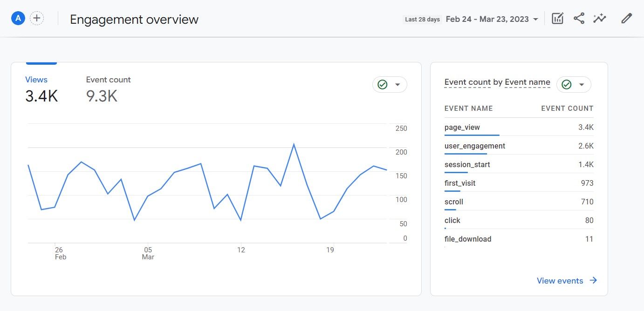The width and height of the screenshot is (644, 311).
Task: Edit the report with the pencil icon
Action: (626, 18)
